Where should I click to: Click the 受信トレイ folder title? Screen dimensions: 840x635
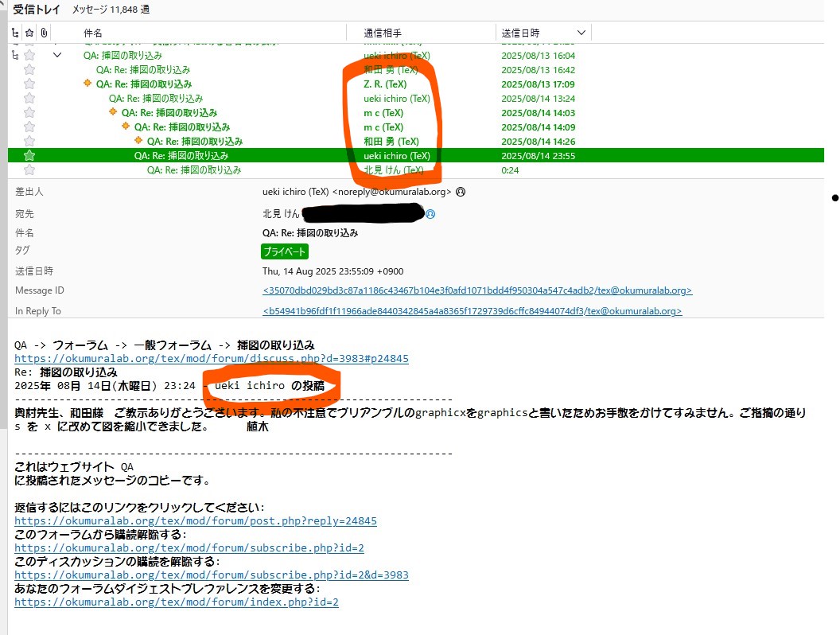tap(37, 9)
